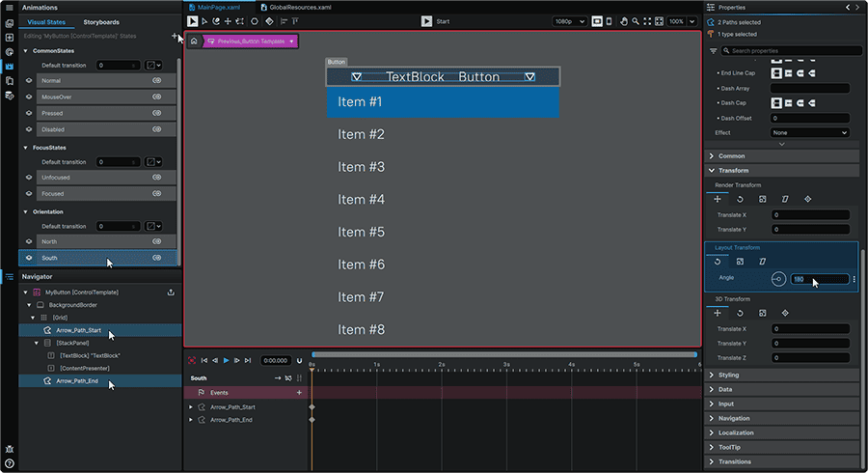
Task: Select the North orientation state
Action: tap(106, 241)
